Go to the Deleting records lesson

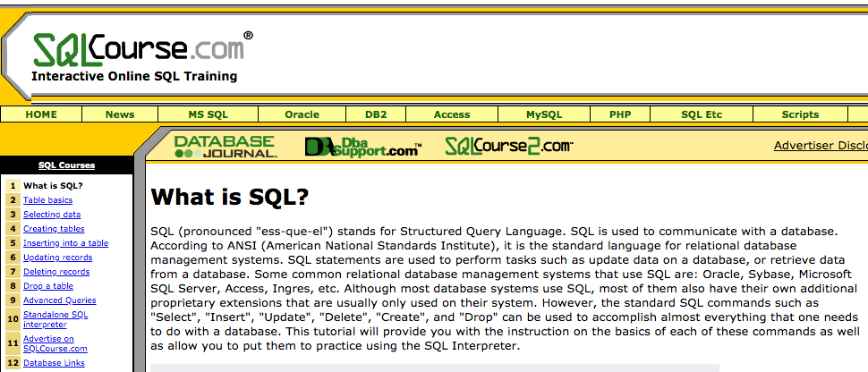(x=56, y=272)
